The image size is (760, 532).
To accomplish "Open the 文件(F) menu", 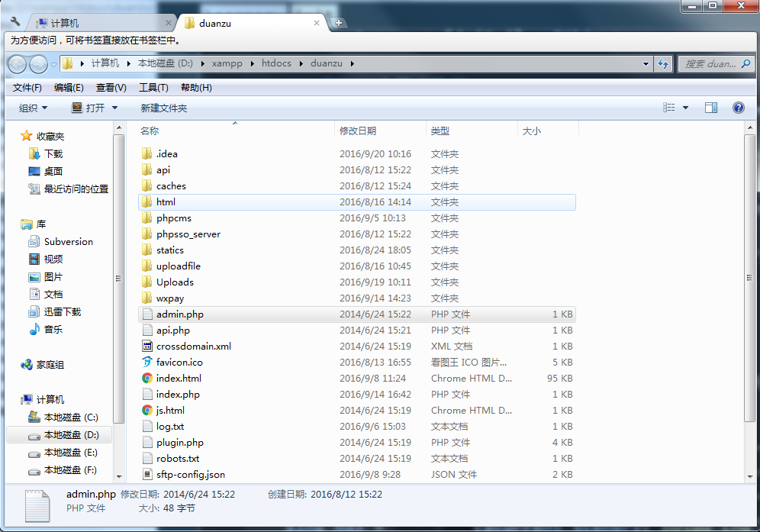I will 27,88.
